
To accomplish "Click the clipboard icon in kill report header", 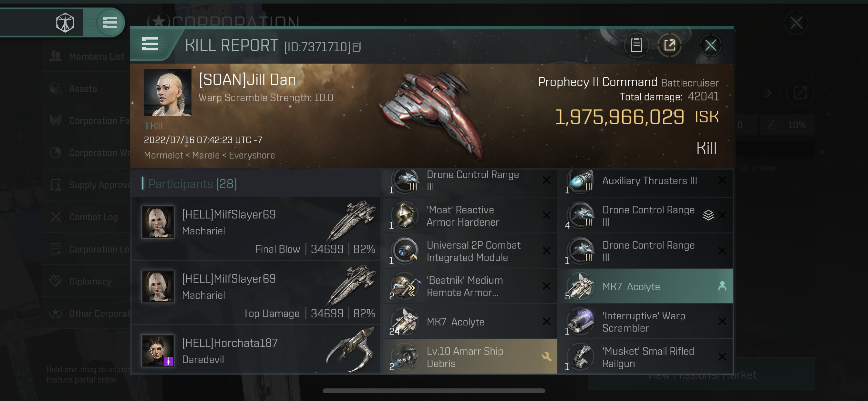I will [636, 45].
